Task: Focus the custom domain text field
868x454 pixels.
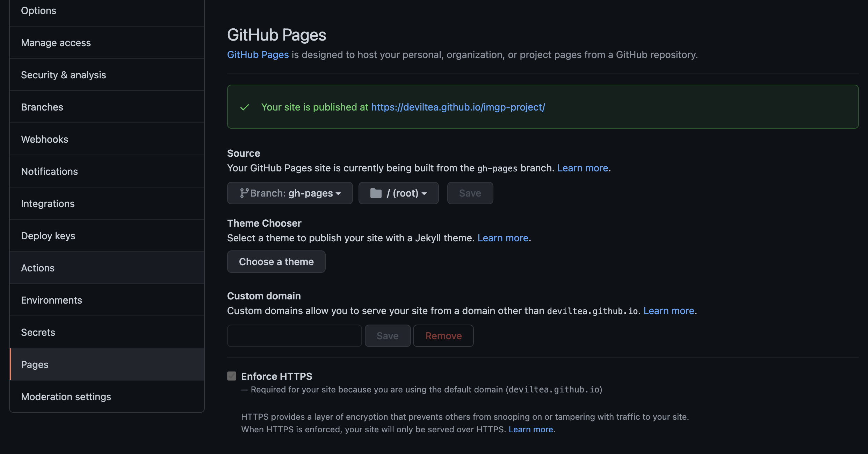Action: pos(295,336)
